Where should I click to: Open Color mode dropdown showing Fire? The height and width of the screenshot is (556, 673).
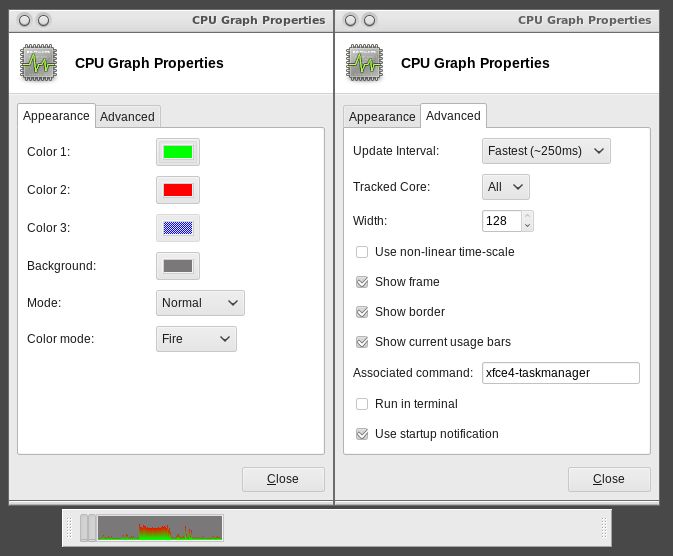click(x=196, y=339)
